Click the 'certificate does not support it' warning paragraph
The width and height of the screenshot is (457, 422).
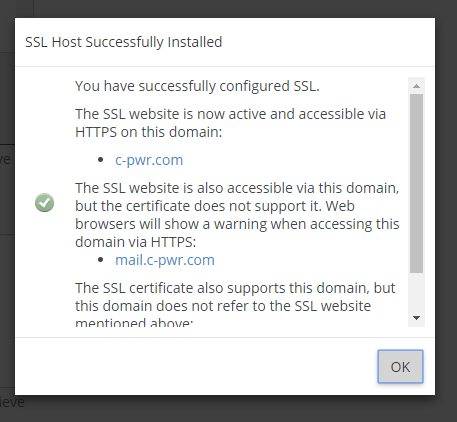coord(237,215)
